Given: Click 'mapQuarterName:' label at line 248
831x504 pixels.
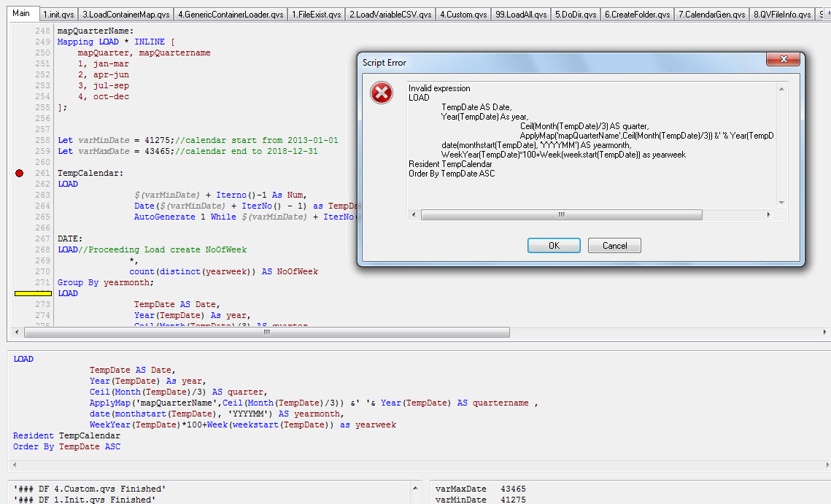Looking at the screenshot, I should (96, 31).
